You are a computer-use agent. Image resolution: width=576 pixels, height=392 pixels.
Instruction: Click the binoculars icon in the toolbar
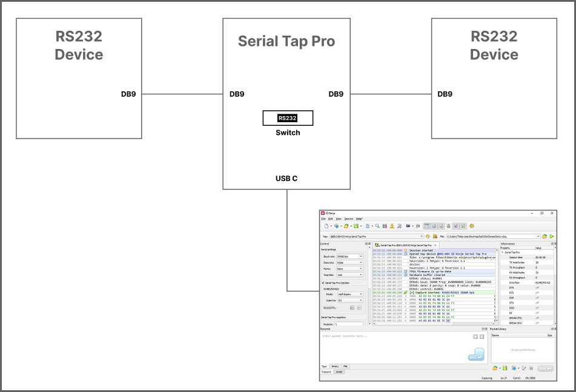pyautogui.click(x=385, y=226)
